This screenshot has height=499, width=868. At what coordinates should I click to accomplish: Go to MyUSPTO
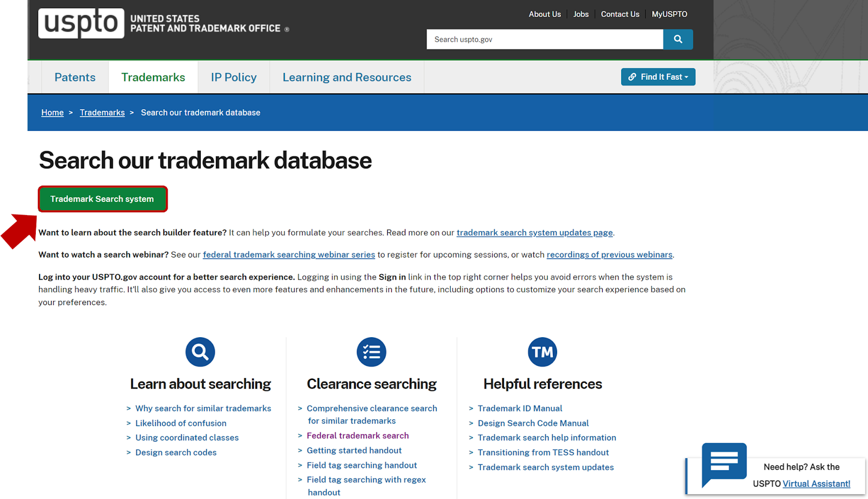(669, 14)
